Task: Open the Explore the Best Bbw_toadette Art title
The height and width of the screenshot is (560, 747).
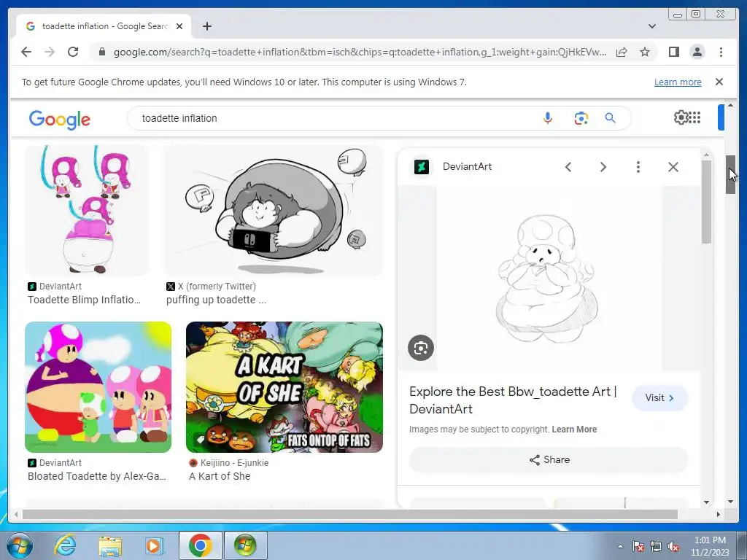Action: [513, 400]
